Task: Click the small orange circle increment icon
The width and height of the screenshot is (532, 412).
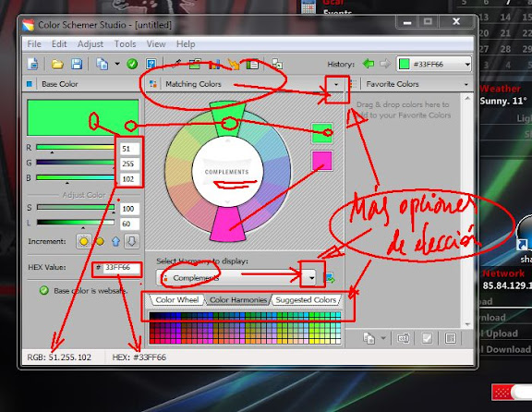Action: 100,241
